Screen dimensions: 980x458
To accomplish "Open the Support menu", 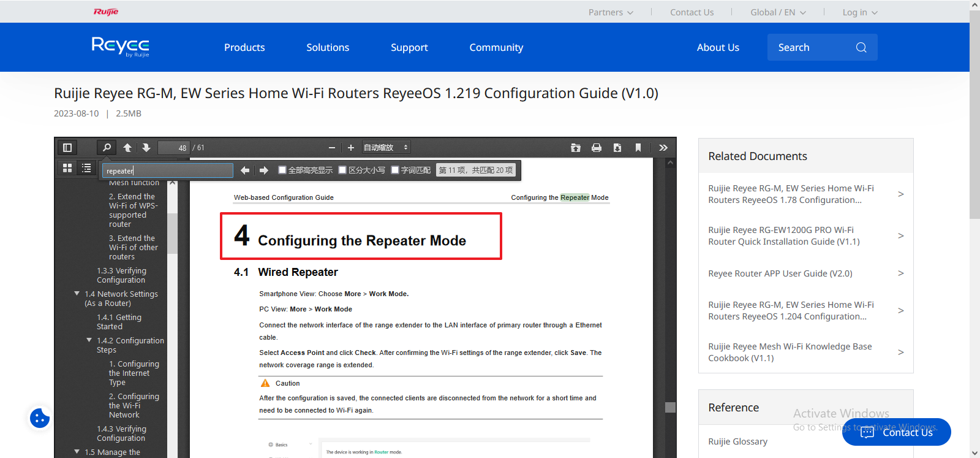I will pyautogui.click(x=409, y=48).
